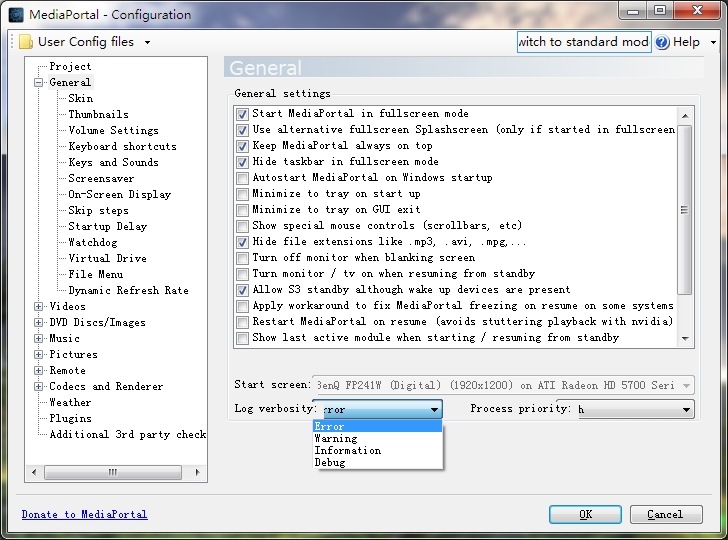Enable Minimize to tray on start up
The width and height of the screenshot is (728, 540).
pyautogui.click(x=242, y=194)
